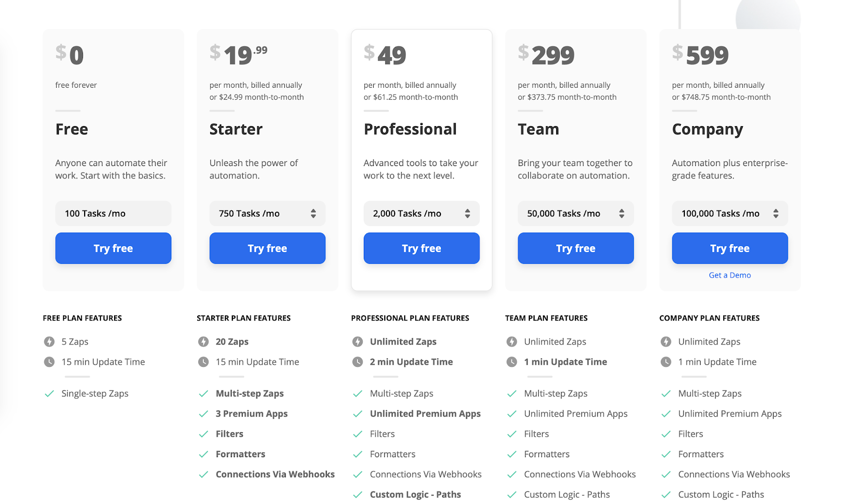Image resolution: width=841 pixels, height=504 pixels.
Task: Open the 50,000 Tasks /mo dropdown
Action: (x=576, y=213)
